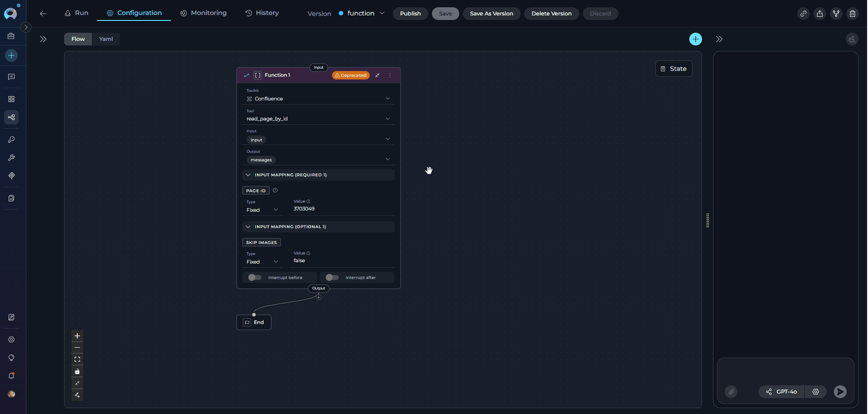The height and width of the screenshot is (414, 868).
Task: Toggle the canvas lock control
Action: (x=77, y=371)
